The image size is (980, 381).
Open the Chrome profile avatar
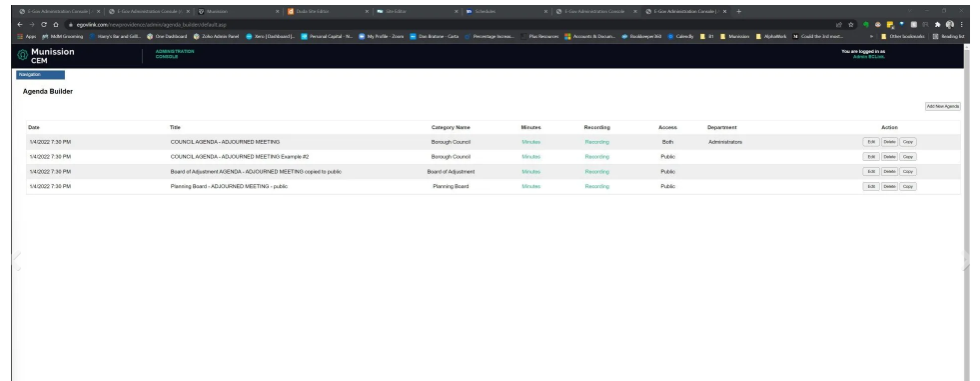[949, 24]
